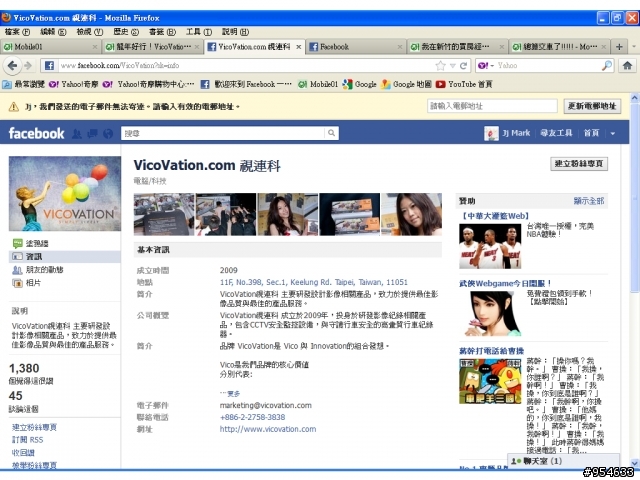Select 資訊 in the left sidebar
This screenshot has height=480, width=640.
pyautogui.click(x=64, y=256)
